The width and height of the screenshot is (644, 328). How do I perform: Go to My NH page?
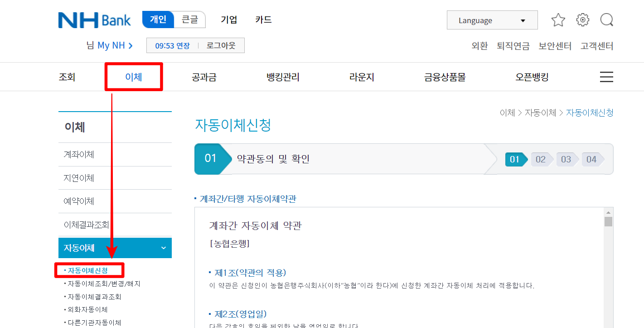[x=109, y=45]
